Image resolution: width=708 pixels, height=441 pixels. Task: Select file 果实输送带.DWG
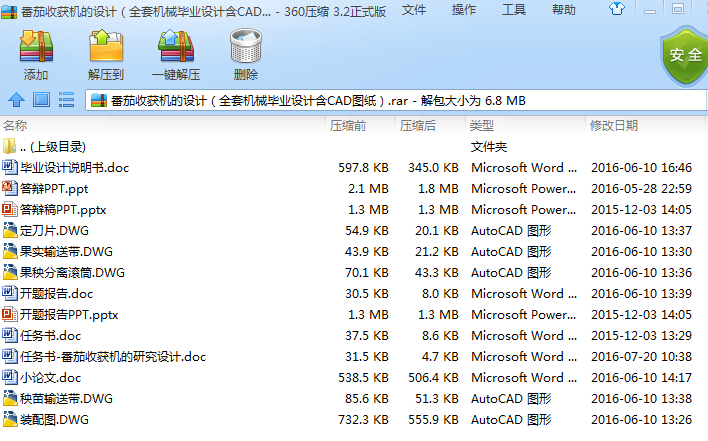coord(354,251)
